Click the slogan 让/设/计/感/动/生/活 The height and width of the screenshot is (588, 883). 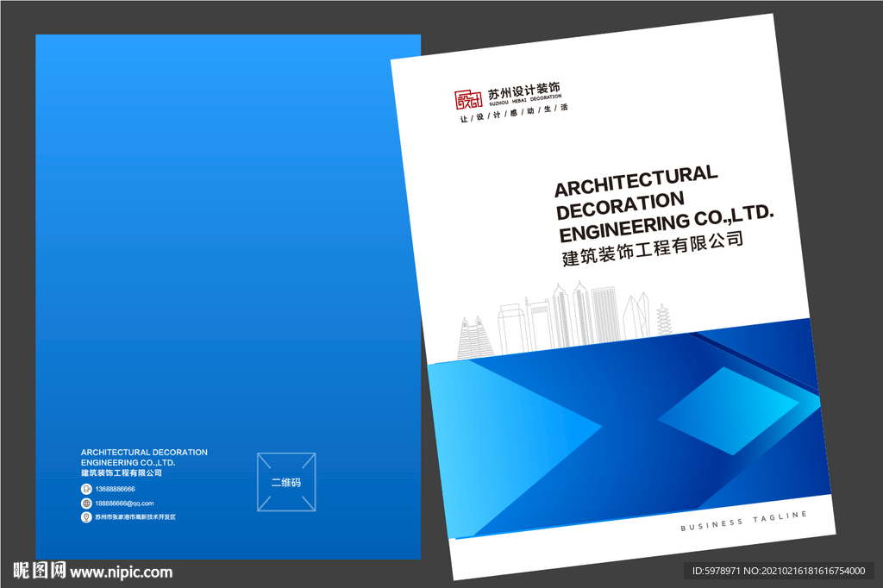(514, 113)
